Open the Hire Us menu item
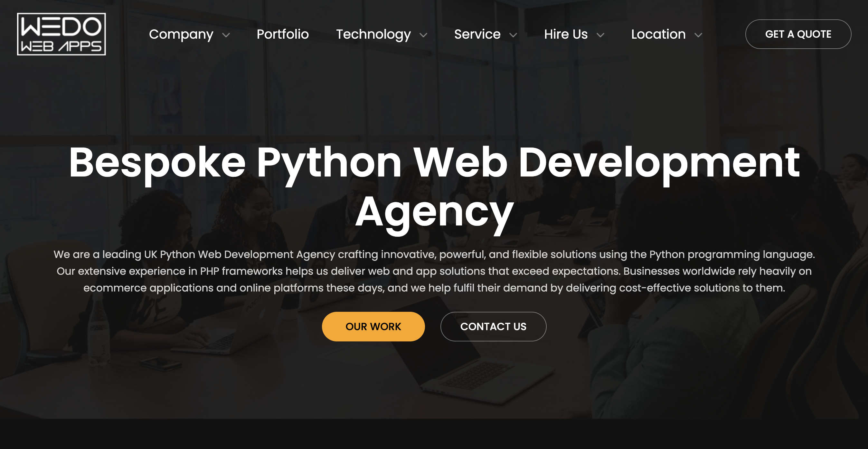868x449 pixels. point(566,34)
